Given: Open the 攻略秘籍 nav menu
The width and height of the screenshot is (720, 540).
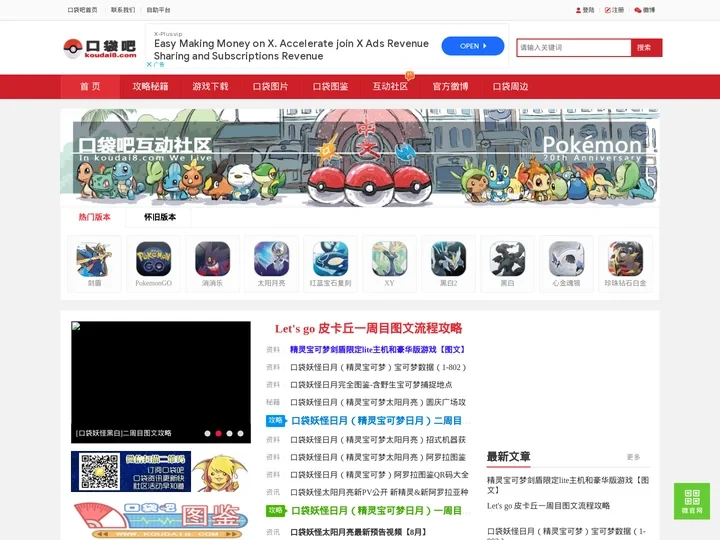Looking at the screenshot, I should pyautogui.click(x=150, y=86).
